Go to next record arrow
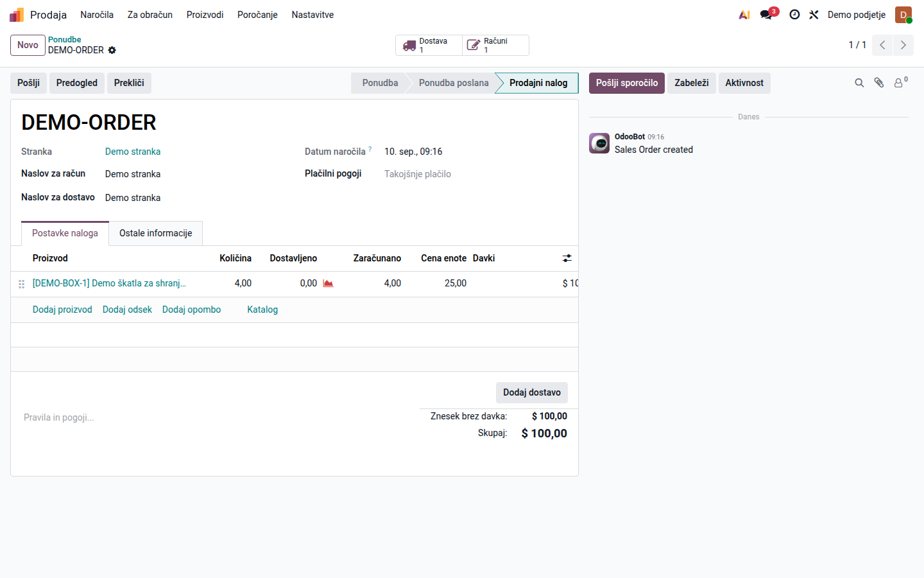Viewport: 924px width, 578px height. [903, 45]
